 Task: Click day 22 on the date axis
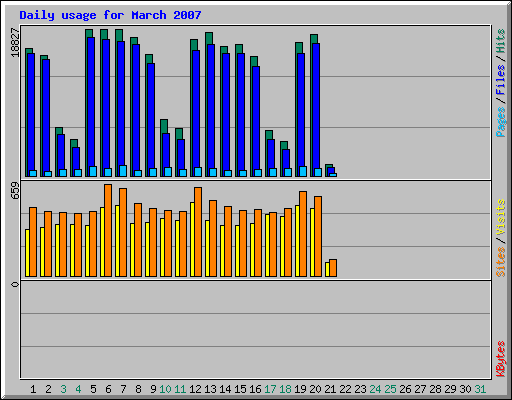coord(345,389)
